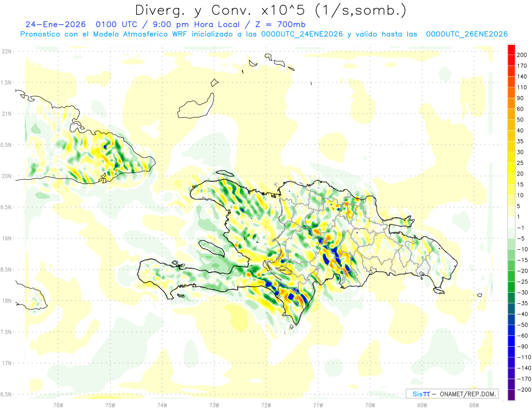Click the color bar value "140"
This screenshot has width=532, height=411.
(522, 77)
